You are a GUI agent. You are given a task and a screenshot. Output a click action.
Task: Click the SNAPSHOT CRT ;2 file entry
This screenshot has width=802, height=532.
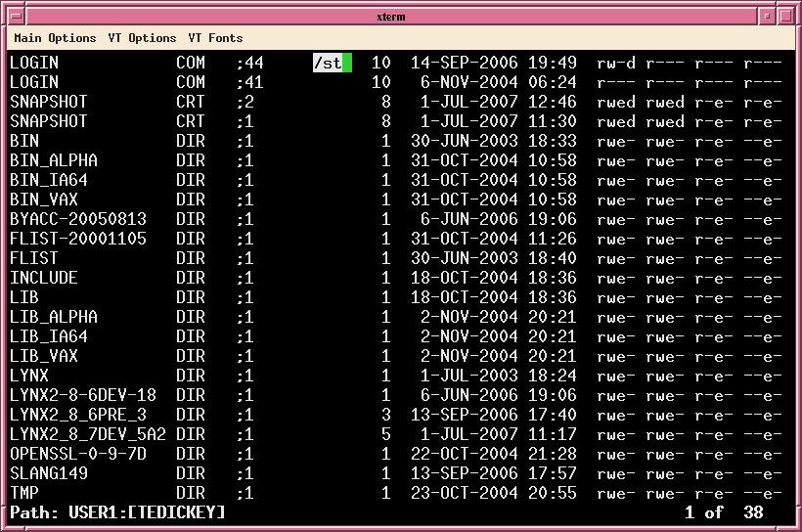tap(49, 102)
